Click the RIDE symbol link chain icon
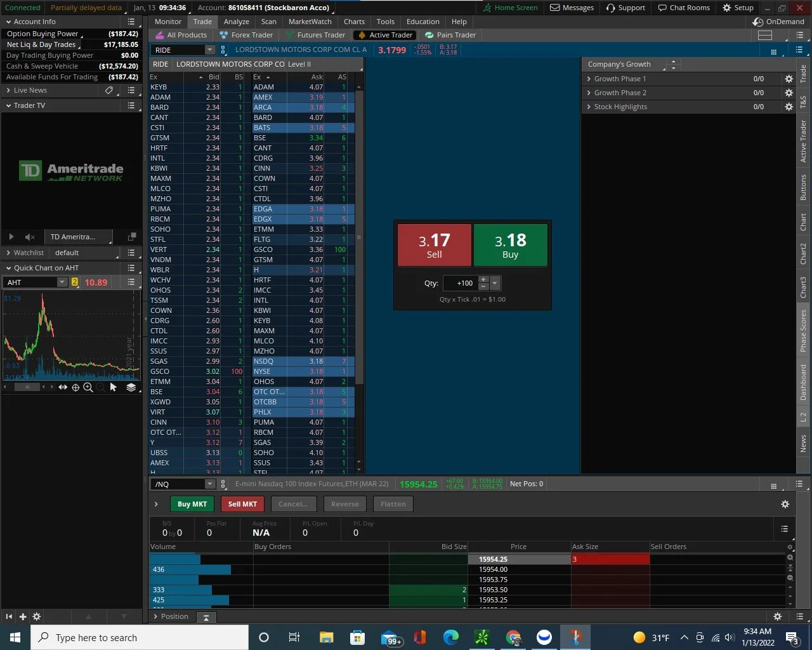812x650 pixels. pyautogui.click(x=223, y=50)
